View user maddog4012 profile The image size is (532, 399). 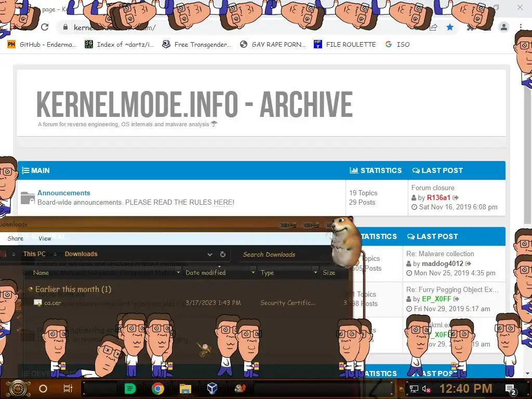point(443,263)
